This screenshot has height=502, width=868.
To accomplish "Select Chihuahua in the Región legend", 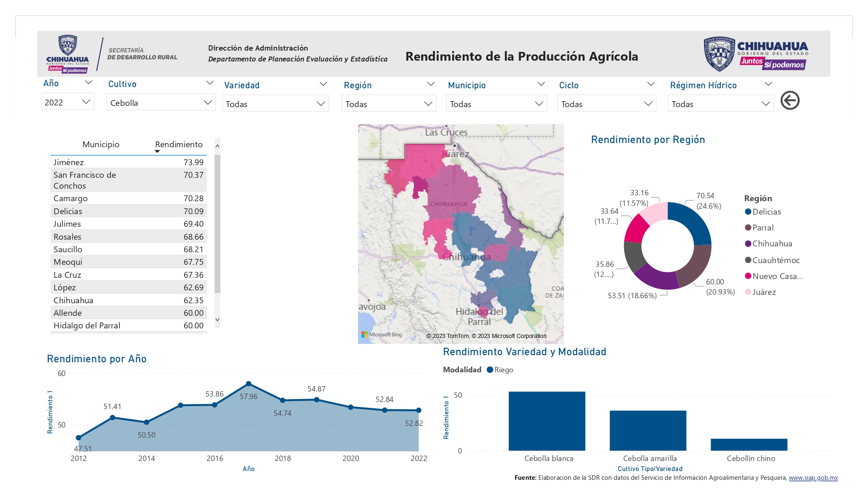I will 768,243.
